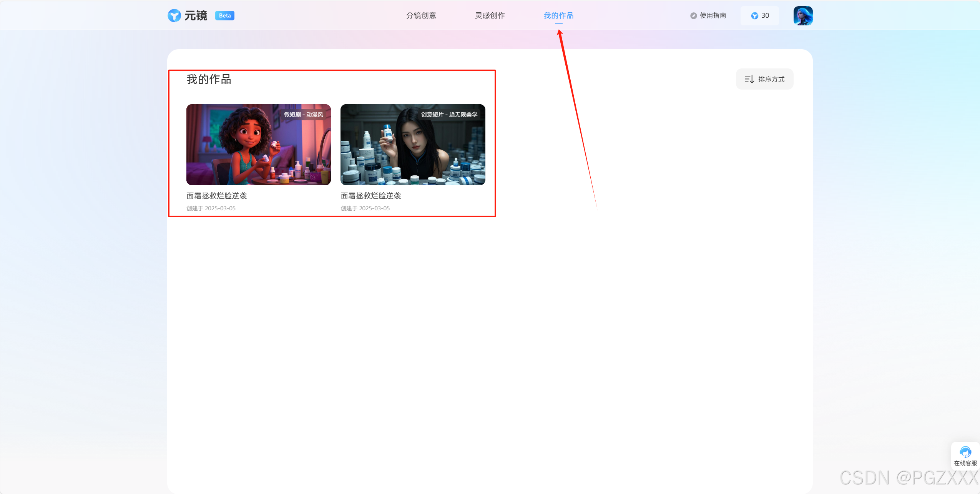Click second 面霜拯救烂脸逆袭 title
This screenshot has width=980, height=494.
[371, 196]
